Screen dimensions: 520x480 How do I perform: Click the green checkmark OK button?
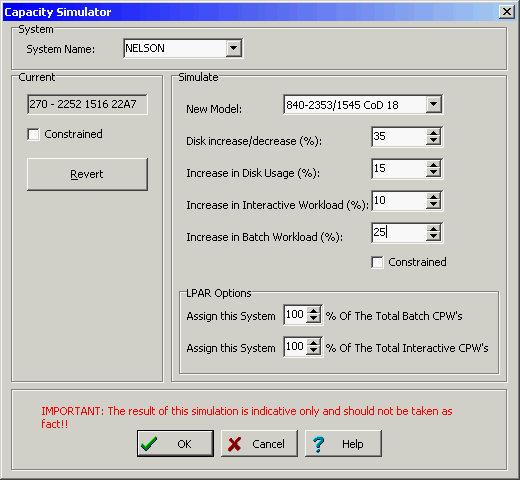pos(175,443)
